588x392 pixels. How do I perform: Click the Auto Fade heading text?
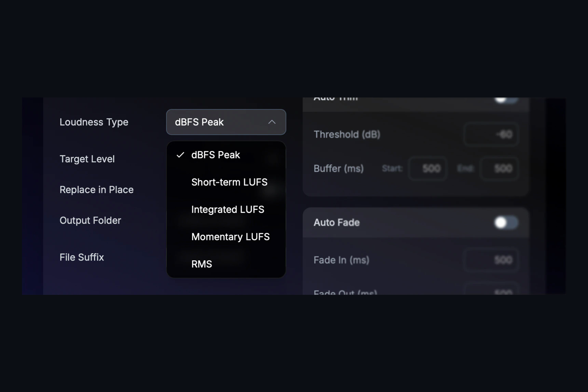[x=337, y=223]
